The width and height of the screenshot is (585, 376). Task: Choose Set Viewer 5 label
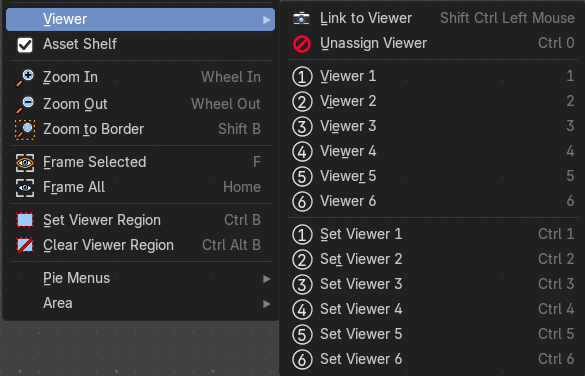coord(361,334)
